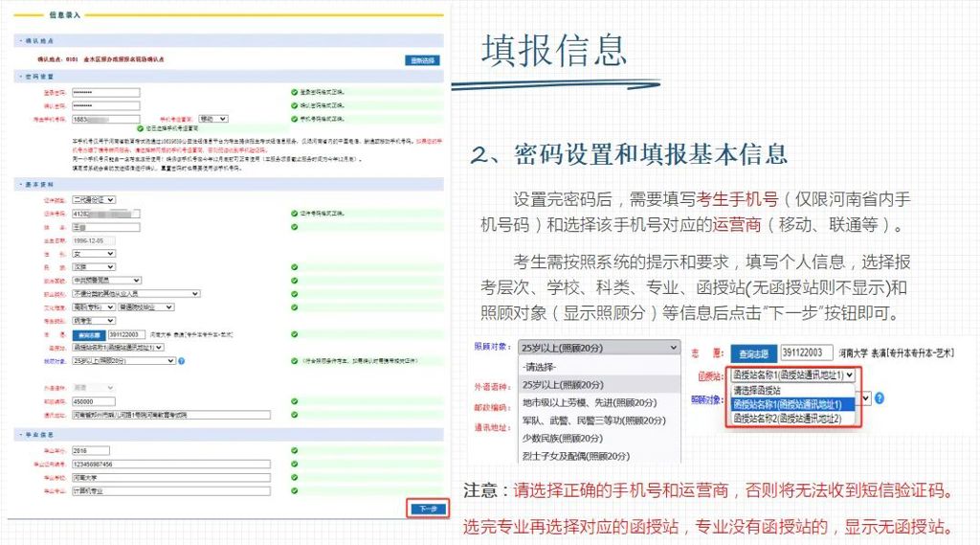Click green check icon on 通讯地址 row
The height and width of the screenshot is (545, 980).
click(295, 414)
